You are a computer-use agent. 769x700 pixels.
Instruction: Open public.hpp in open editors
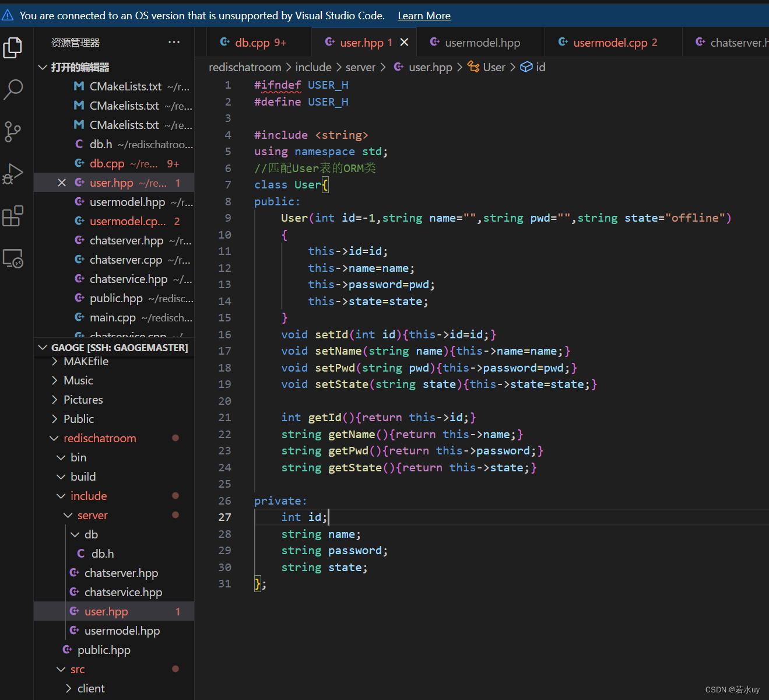[x=116, y=298]
